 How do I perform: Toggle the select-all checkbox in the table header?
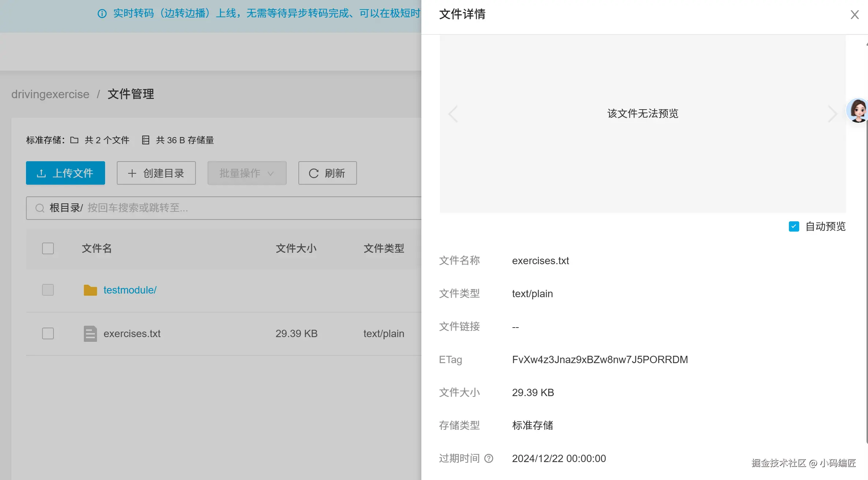(x=48, y=248)
